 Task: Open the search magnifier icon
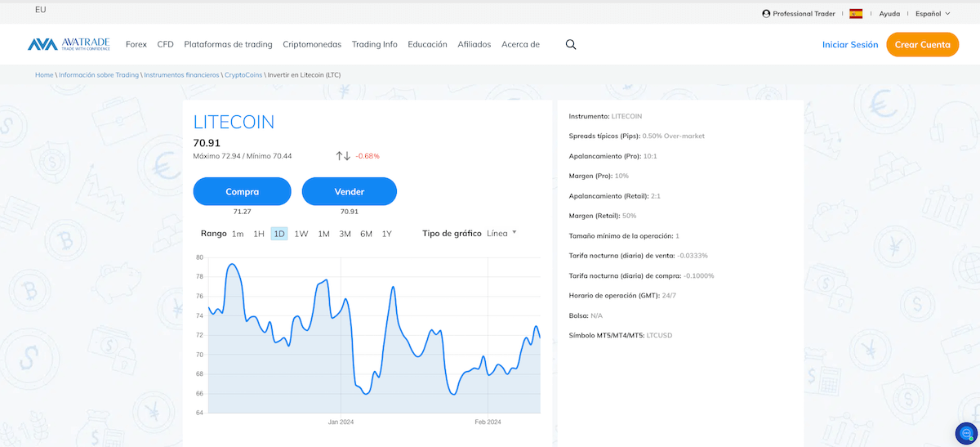tap(571, 45)
